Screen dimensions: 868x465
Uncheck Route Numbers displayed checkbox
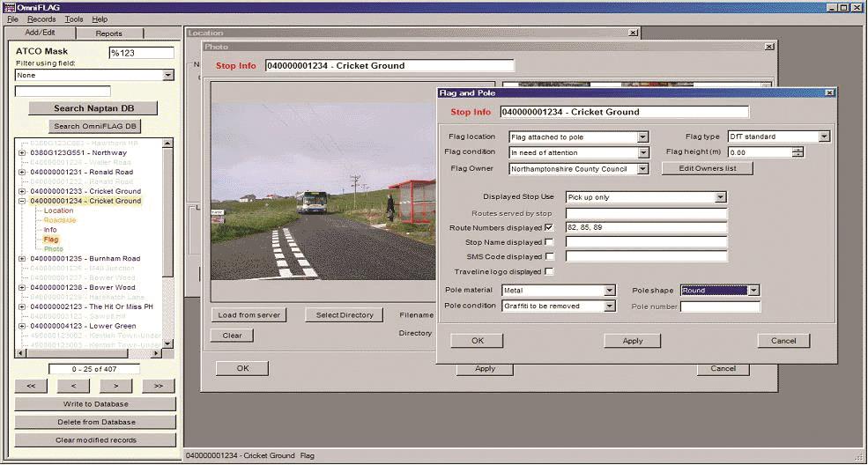click(549, 228)
